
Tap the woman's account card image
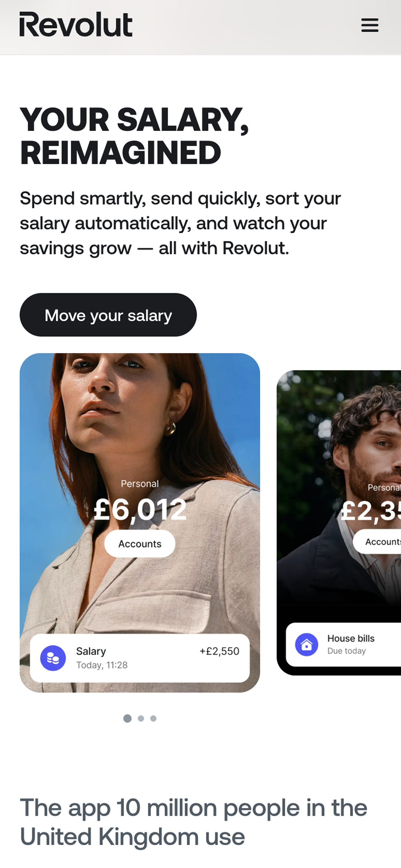coord(140,523)
